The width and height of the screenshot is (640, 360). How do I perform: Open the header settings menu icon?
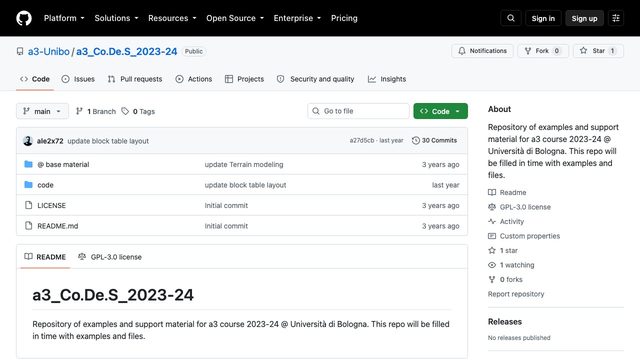[616, 18]
